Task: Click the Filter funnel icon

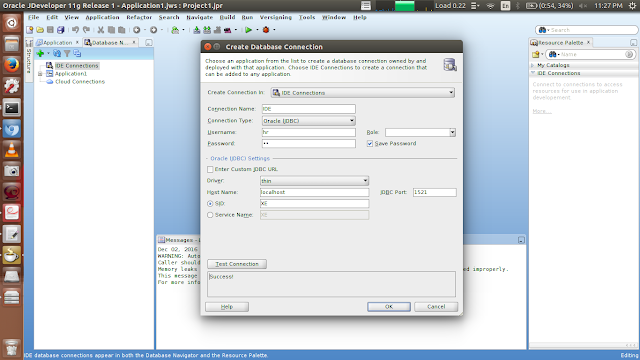Action: point(67,53)
